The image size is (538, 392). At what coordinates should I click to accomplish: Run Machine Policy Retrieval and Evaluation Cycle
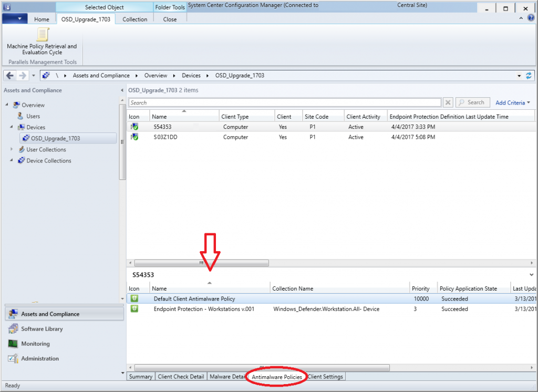(42, 41)
